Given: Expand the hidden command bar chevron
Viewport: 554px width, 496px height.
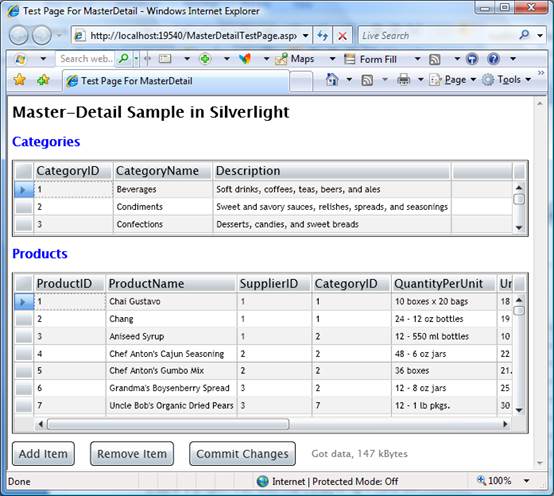Looking at the screenshot, I should point(541,73).
